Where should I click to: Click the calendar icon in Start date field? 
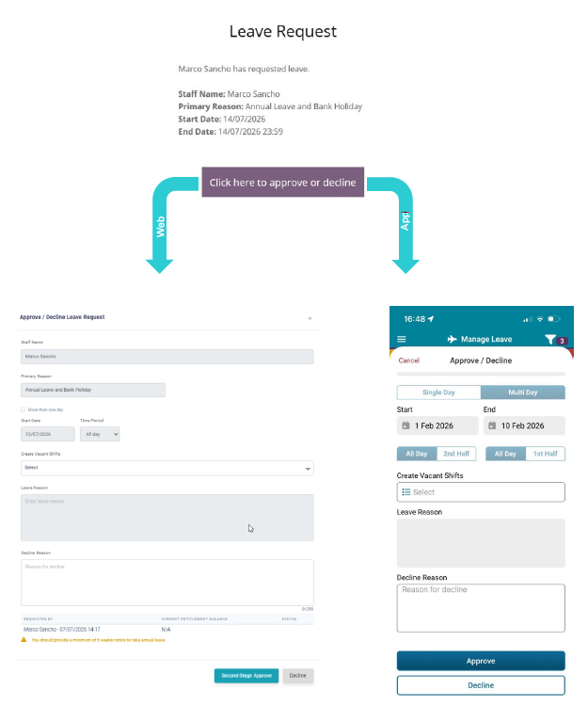(x=405, y=425)
